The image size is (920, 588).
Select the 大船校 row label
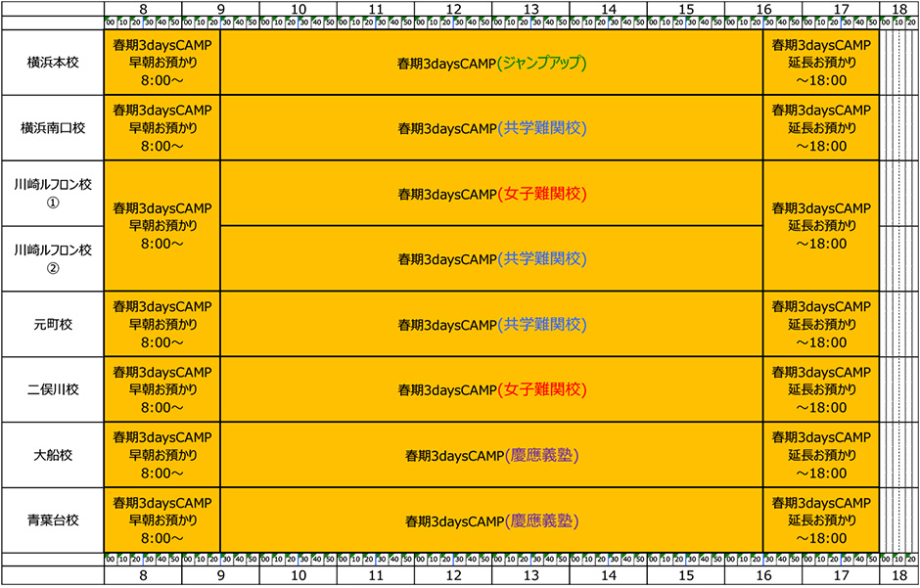(x=52, y=454)
